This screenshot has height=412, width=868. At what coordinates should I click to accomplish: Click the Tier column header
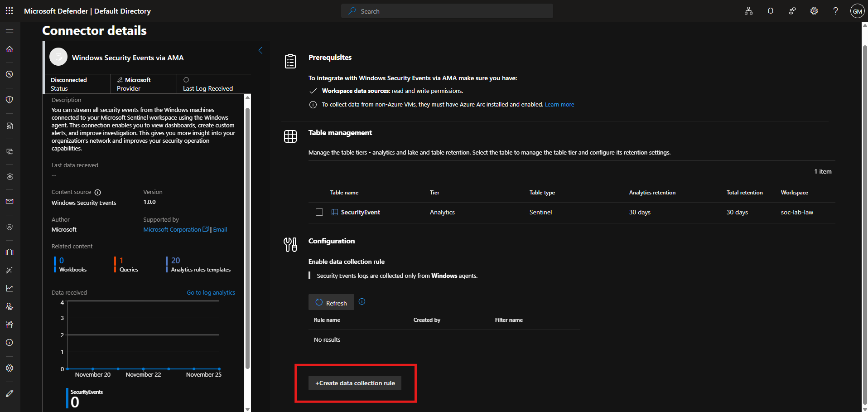434,193
